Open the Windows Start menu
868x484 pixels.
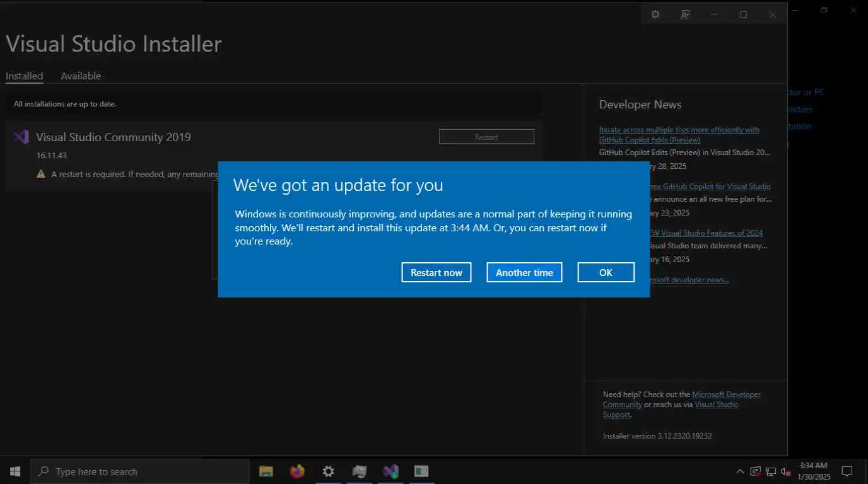tap(15, 471)
